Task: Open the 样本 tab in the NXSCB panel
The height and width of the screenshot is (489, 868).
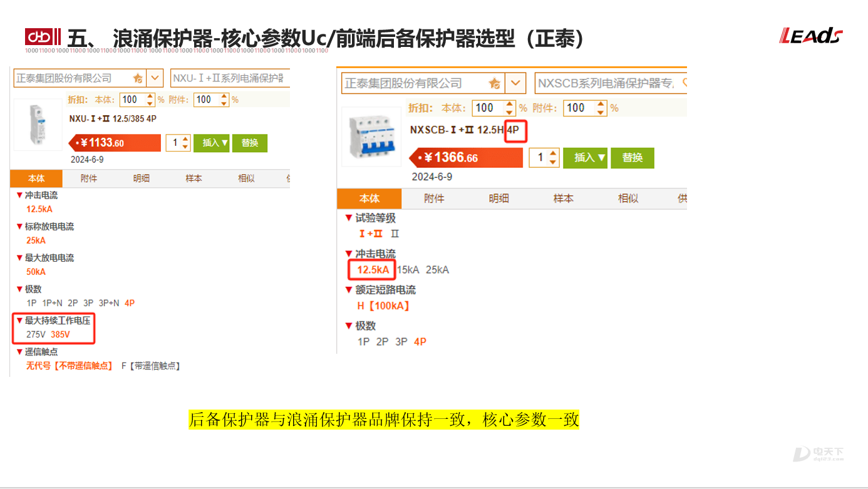Action: point(563,198)
